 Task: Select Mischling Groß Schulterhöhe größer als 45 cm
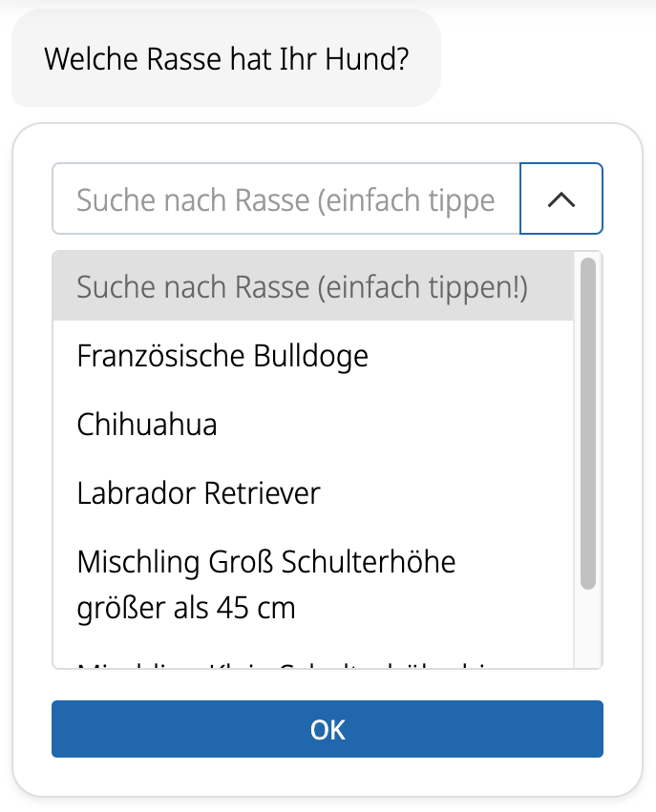[266, 584]
